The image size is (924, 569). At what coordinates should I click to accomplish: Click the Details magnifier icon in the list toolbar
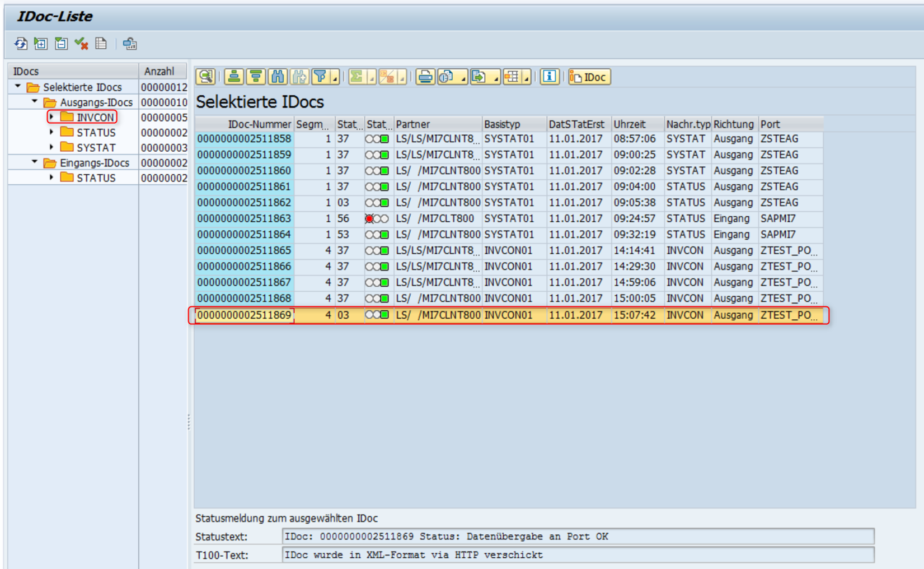click(206, 77)
